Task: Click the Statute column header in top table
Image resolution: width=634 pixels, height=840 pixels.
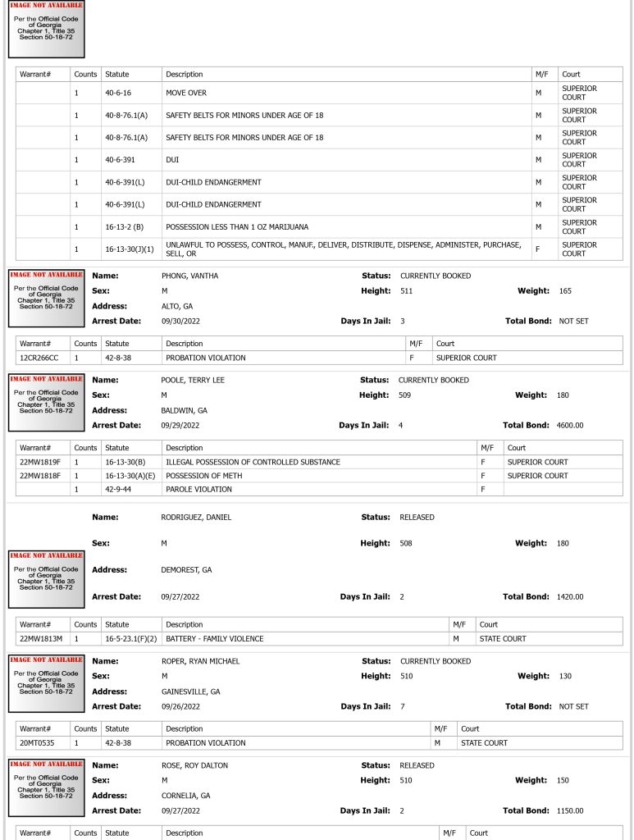Action: 116,75
